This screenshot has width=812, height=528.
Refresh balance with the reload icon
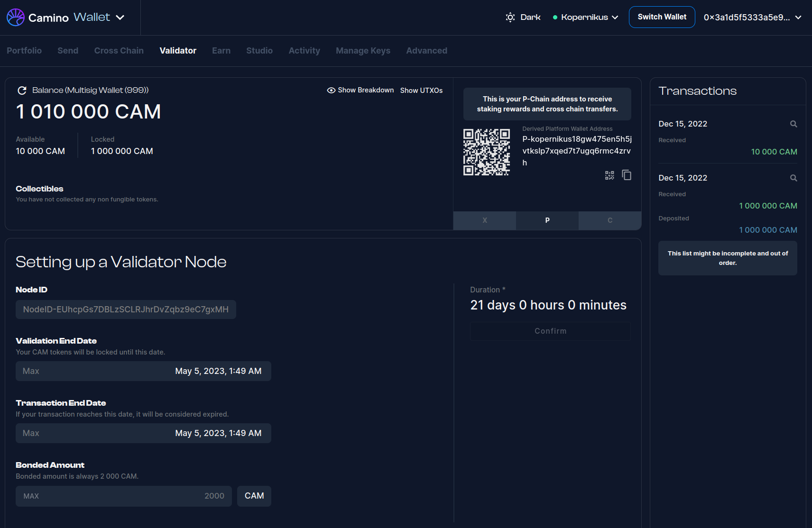[x=22, y=91]
